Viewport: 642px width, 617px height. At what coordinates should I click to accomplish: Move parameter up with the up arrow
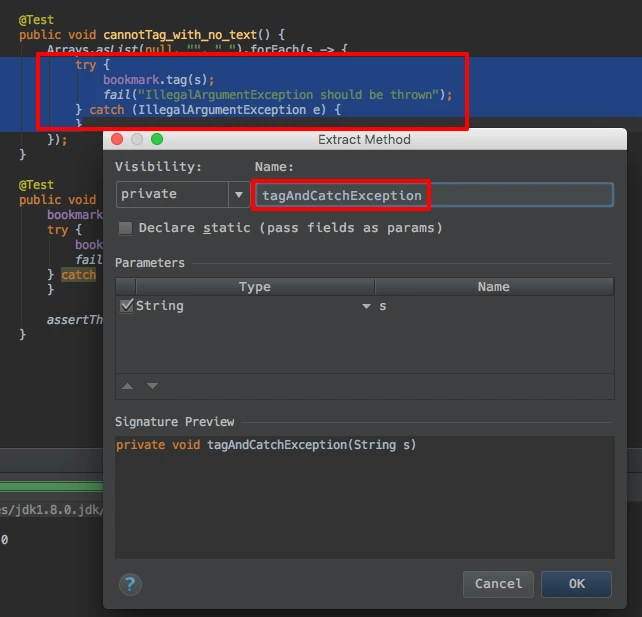[128, 386]
